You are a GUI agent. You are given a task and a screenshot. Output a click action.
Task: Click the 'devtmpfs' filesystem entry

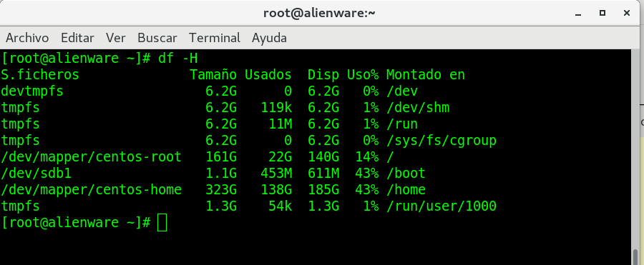[32, 91]
